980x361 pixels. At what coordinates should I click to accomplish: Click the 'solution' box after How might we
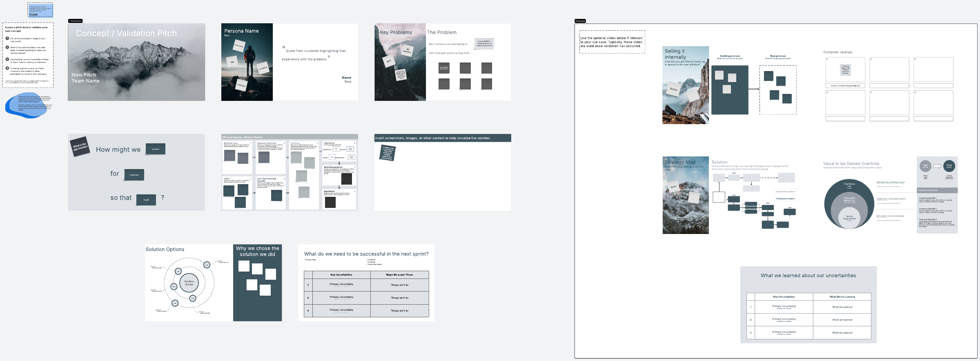156,149
